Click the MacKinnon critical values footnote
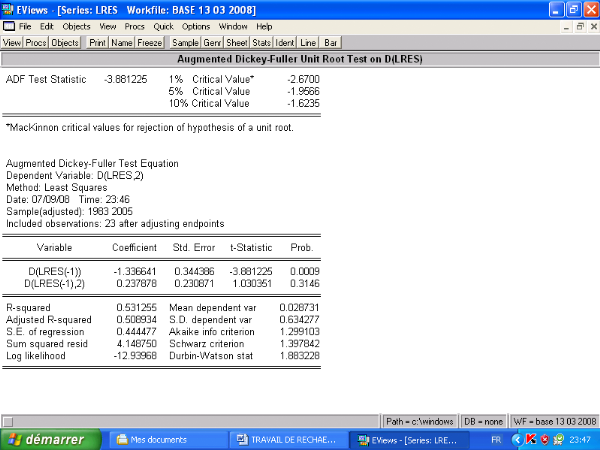The width and height of the screenshot is (600, 450). pyautogui.click(x=150, y=127)
